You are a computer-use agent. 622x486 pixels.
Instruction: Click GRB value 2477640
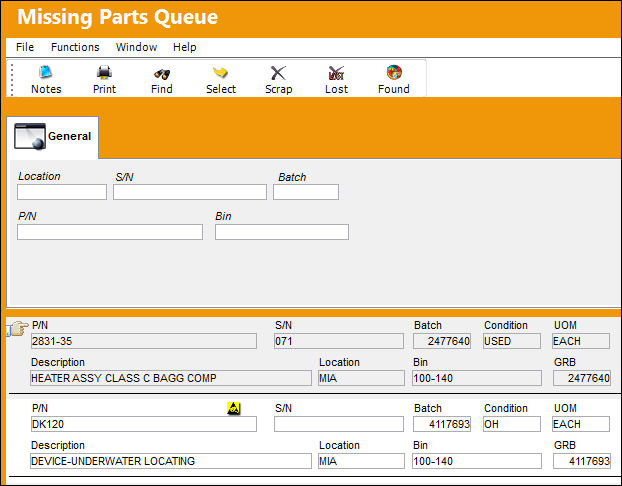[x=582, y=378]
